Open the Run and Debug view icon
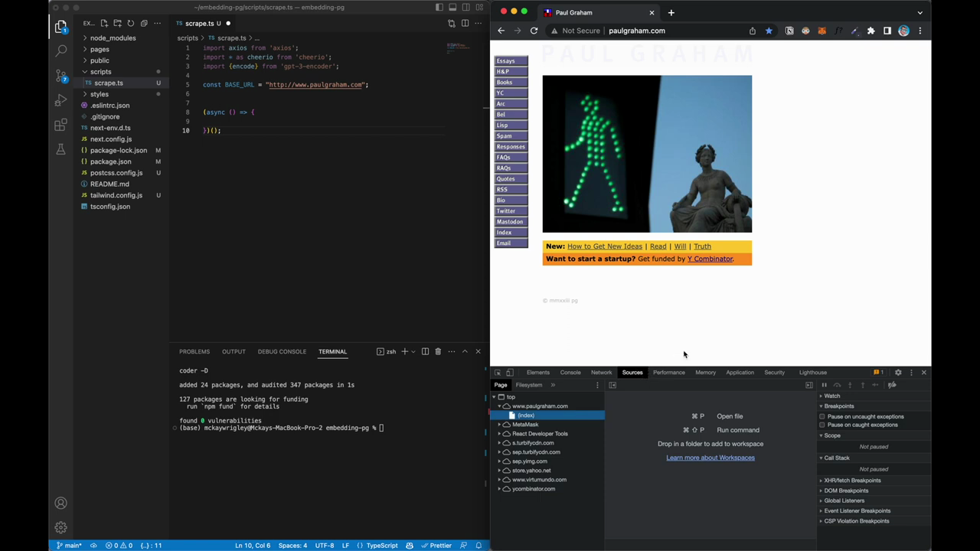The width and height of the screenshot is (980, 551). [60, 100]
